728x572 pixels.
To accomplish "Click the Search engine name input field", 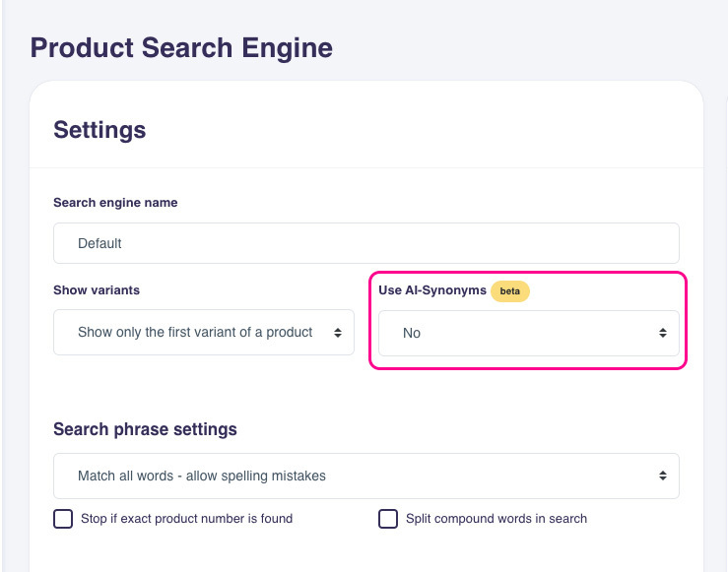I will pos(365,243).
